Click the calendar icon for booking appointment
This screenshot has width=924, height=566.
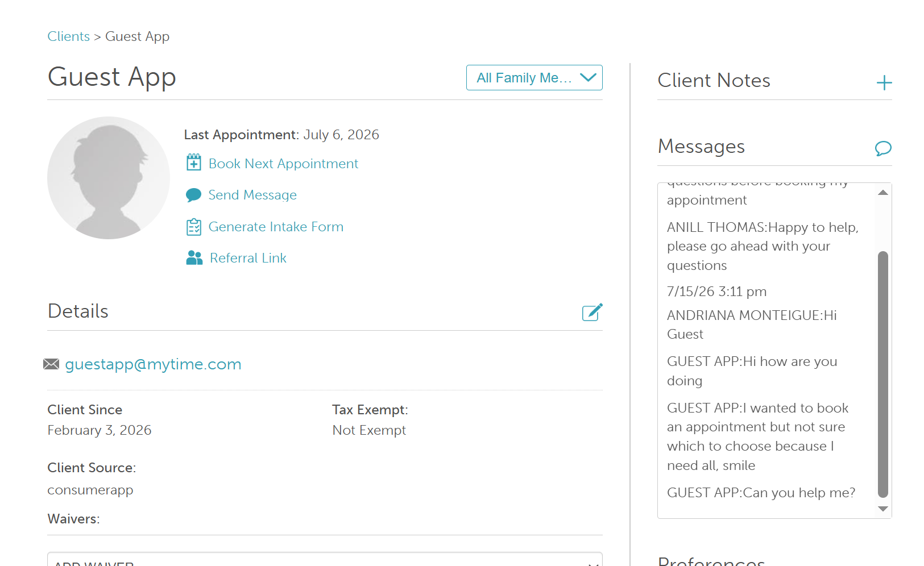194,163
